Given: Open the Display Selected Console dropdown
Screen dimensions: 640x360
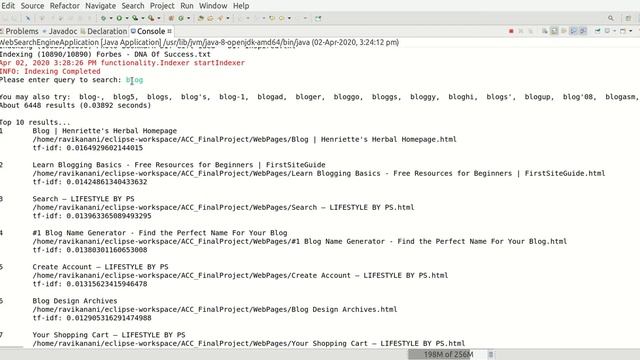Looking at the screenshot, I should click(x=614, y=31).
